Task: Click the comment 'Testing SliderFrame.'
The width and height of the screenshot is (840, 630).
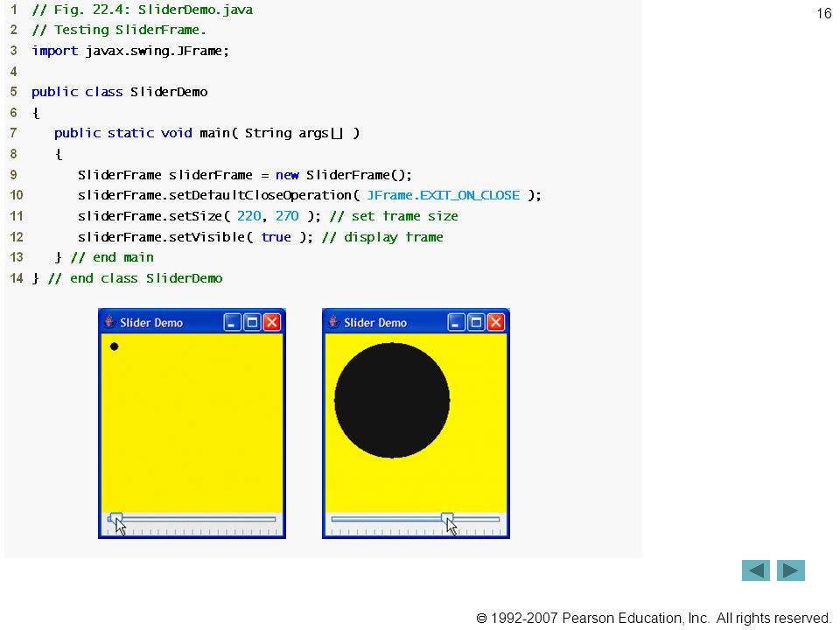Action: tap(119, 30)
